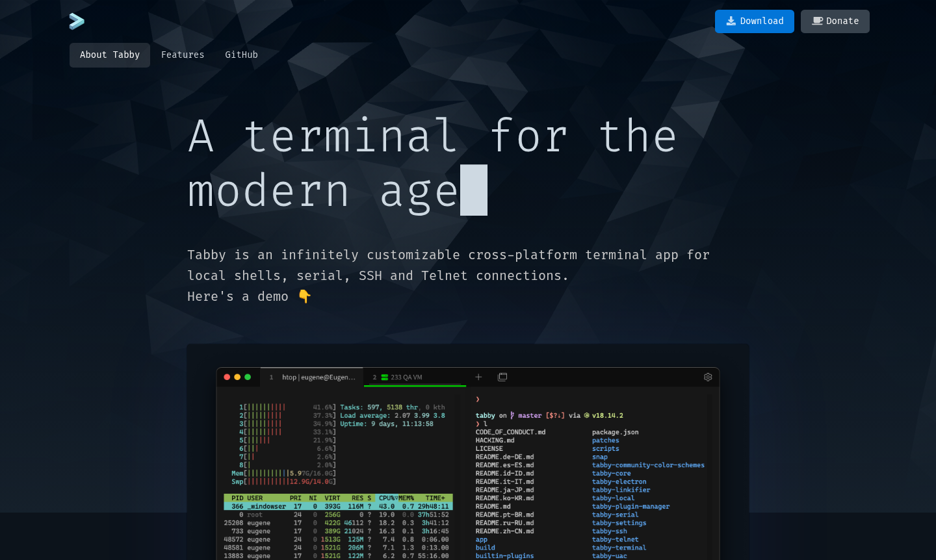Image resolution: width=936 pixels, height=560 pixels.
Task: Click tabby-ssh in the directory listing
Action: [x=609, y=531]
